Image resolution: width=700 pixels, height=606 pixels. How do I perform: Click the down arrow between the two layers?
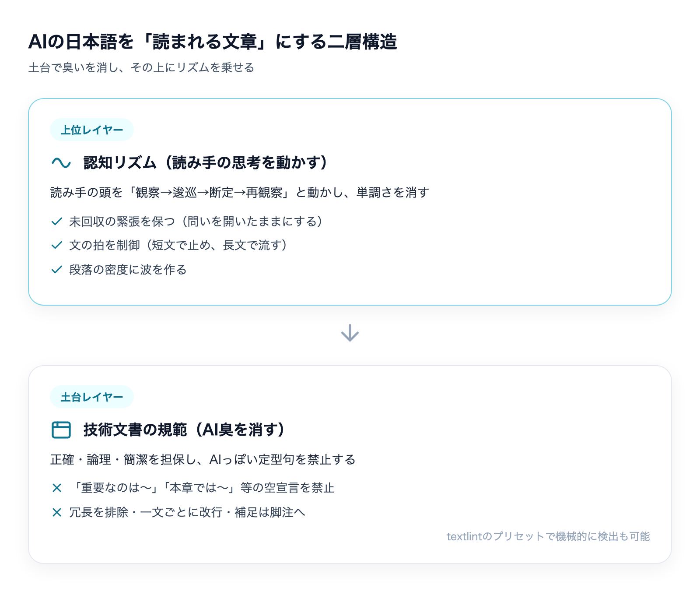click(350, 333)
